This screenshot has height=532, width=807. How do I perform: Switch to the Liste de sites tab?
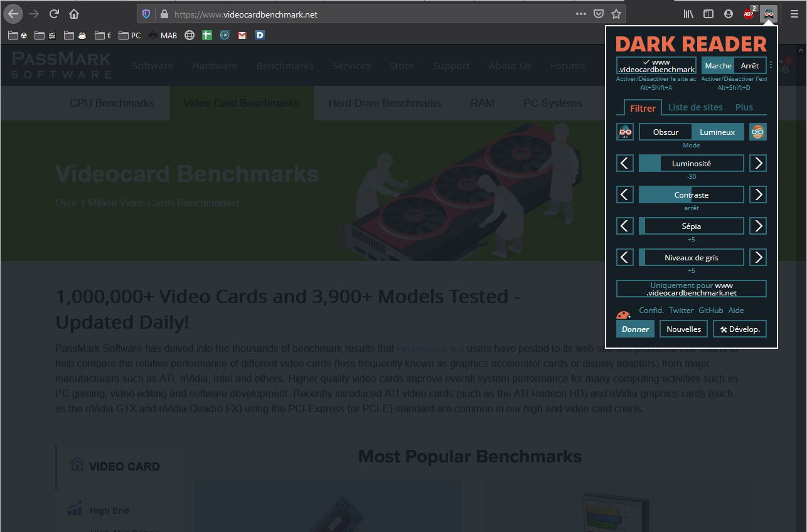pyautogui.click(x=695, y=107)
